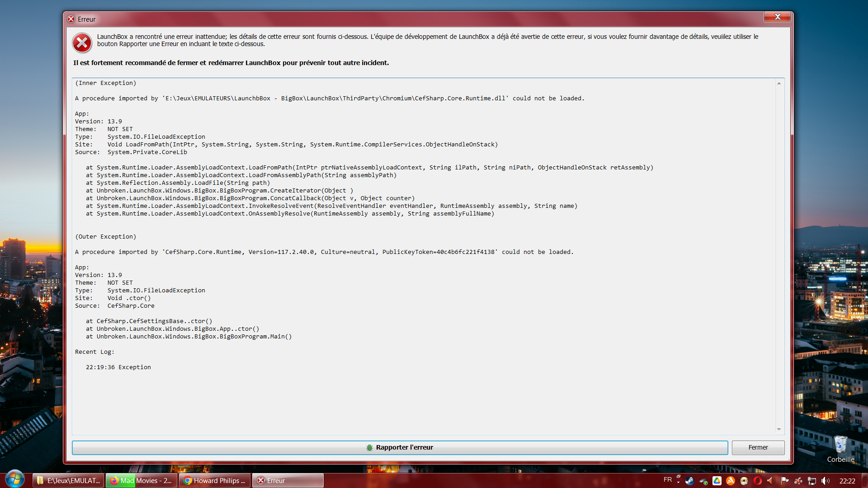Click the '(Inner Exception)' text line
This screenshot has width=868, height=488.
click(105, 83)
